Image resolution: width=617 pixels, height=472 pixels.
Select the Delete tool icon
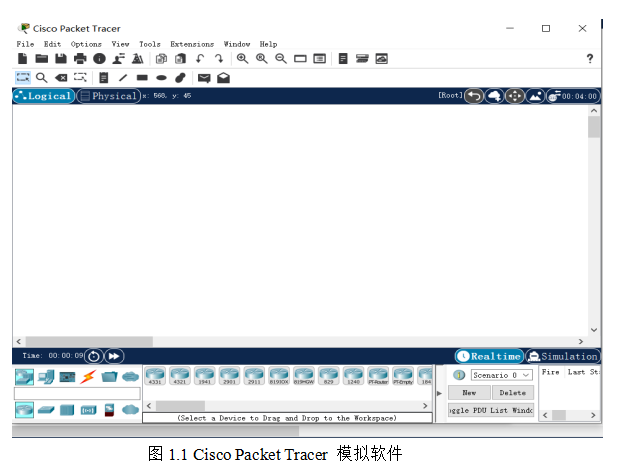61,78
